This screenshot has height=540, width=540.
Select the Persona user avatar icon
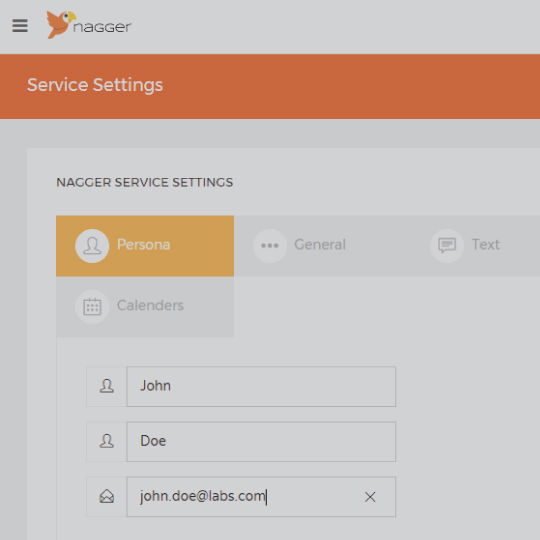click(x=92, y=246)
